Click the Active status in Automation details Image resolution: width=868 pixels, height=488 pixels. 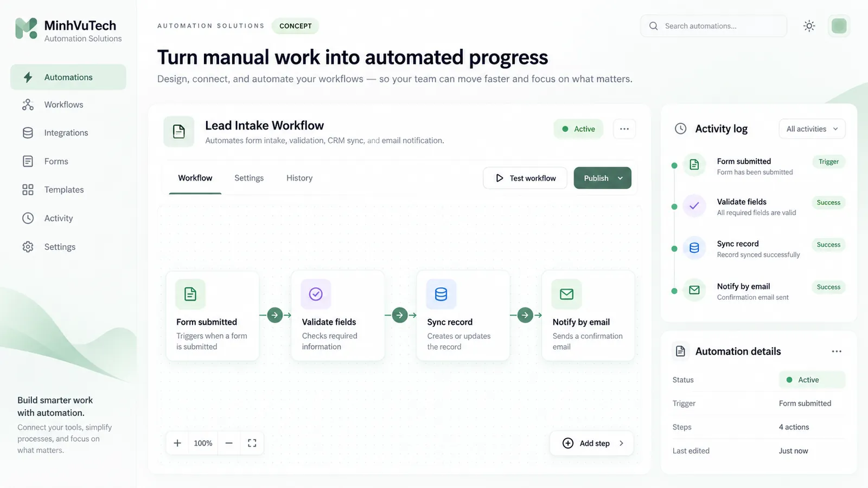(812, 380)
